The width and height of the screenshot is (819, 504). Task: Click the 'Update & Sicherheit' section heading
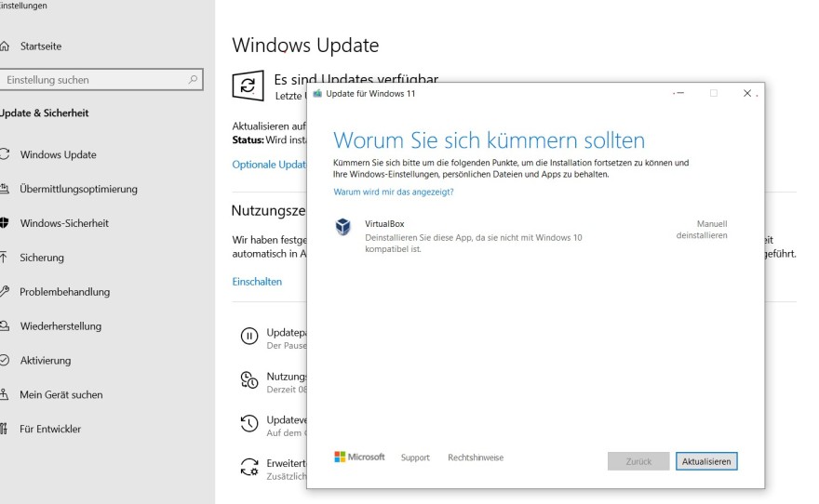(45, 113)
